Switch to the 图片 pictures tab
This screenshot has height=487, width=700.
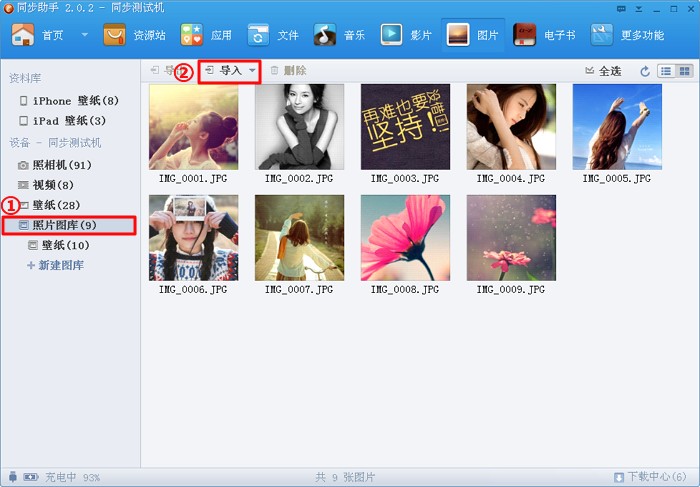pos(474,35)
